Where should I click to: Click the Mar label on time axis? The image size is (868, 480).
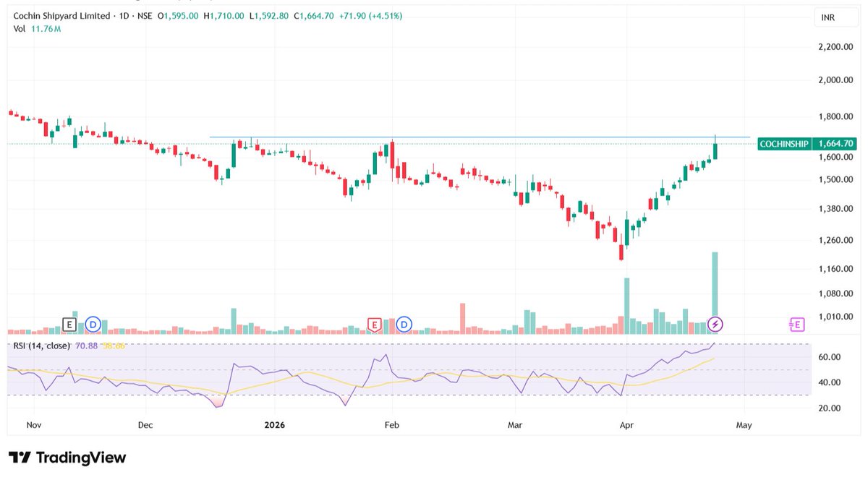[514, 426]
